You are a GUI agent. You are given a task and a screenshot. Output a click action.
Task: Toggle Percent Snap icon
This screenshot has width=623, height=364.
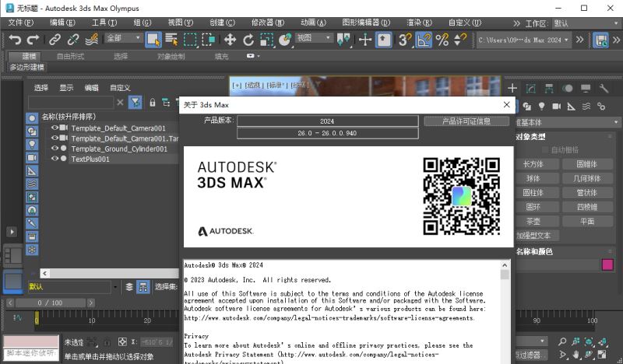tap(442, 40)
